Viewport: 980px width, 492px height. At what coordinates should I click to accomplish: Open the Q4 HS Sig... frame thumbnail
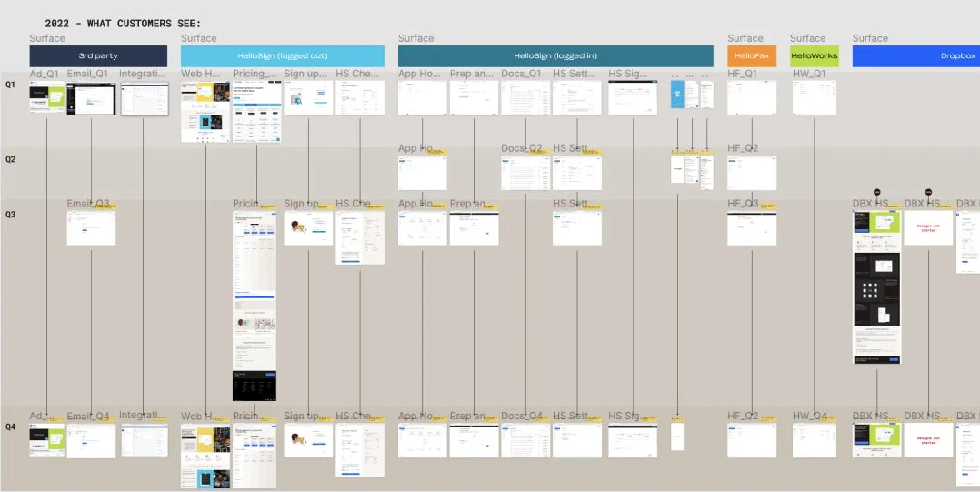633,441
